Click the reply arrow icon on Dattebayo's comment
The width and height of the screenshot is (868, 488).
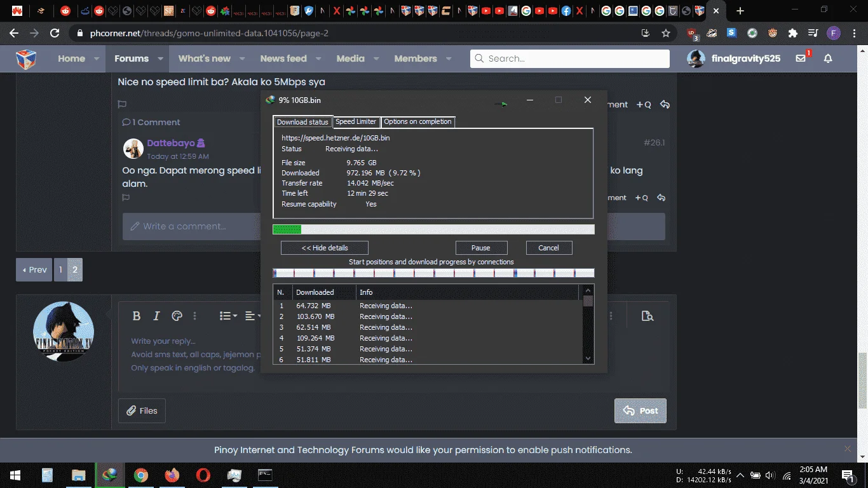coord(661,198)
